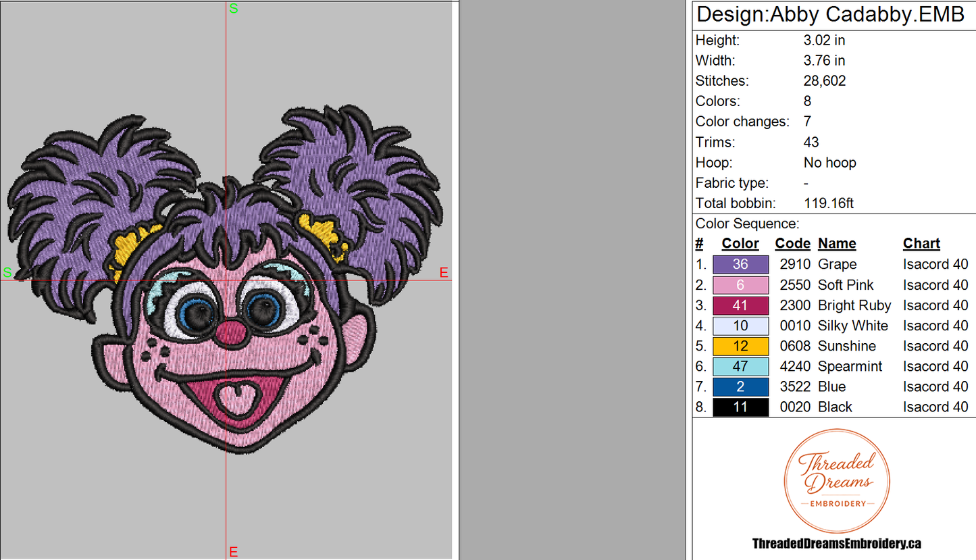Image resolution: width=976 pixels, height=560 pixels.
Task: Click Isacord 40 in the Grape row
Action: 935,265
